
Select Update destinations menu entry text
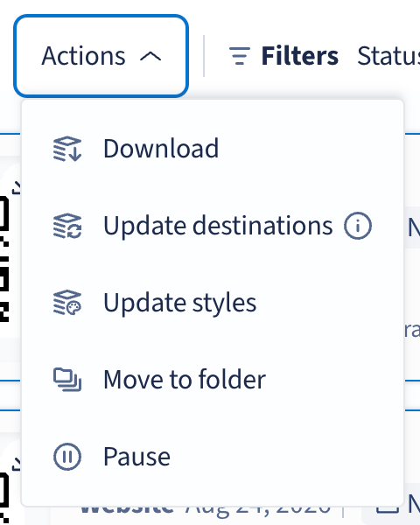click(218, 226)
